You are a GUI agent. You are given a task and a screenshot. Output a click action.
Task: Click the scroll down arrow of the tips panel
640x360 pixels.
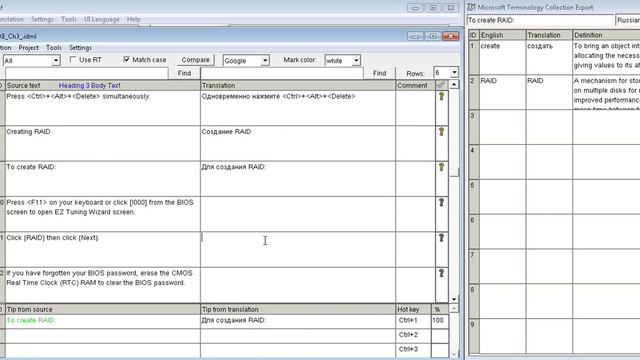tap(454, 354)
